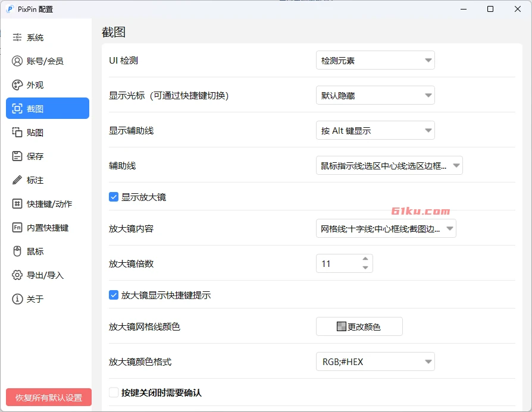The width and height of the screenshot is (532, 412).
Task: Open the 系统 settings page
Action: click(x=48, y=37)
